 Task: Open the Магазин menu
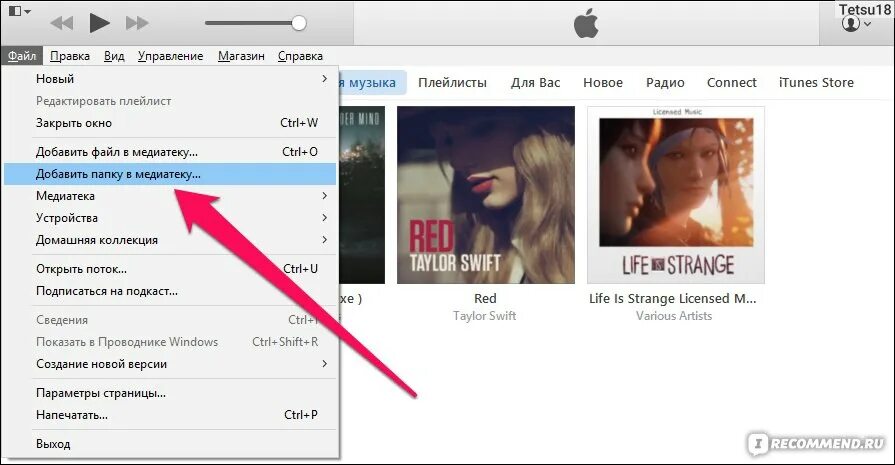(x=241, y=56)
